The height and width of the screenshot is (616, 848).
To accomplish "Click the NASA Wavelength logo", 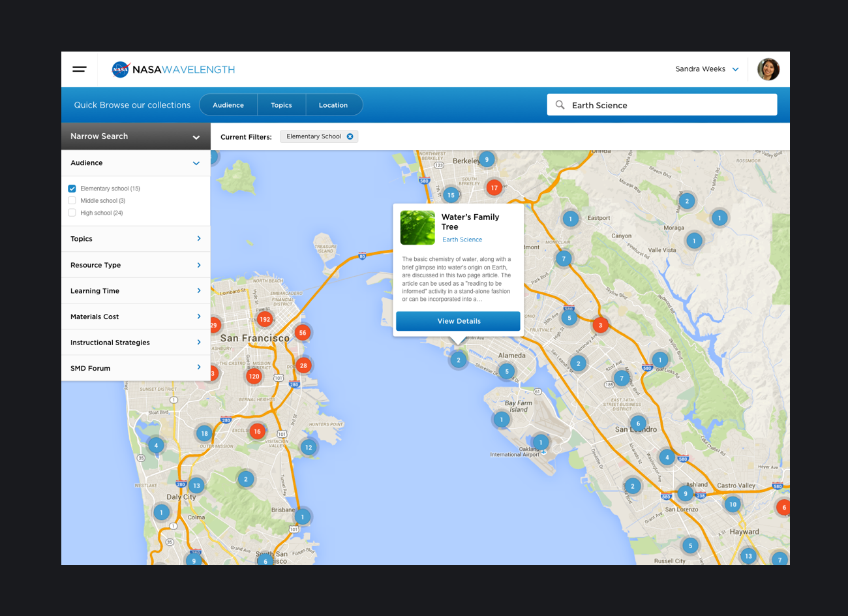I will click(174, 69).
